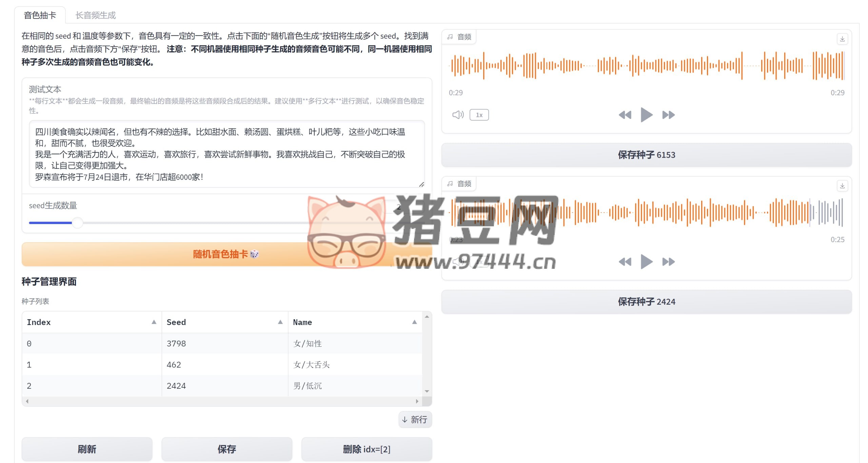This screenshot has height=463, width=868.
Task: Select Index cell 2
Action: (x=92, y=386)
